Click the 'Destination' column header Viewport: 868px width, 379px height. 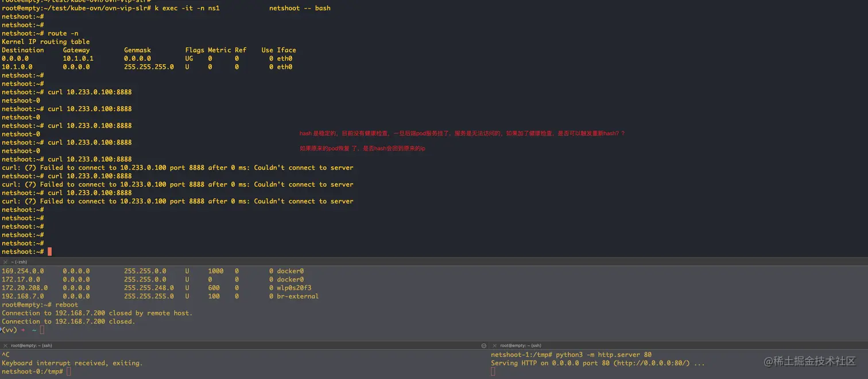[x=23, y=50]
